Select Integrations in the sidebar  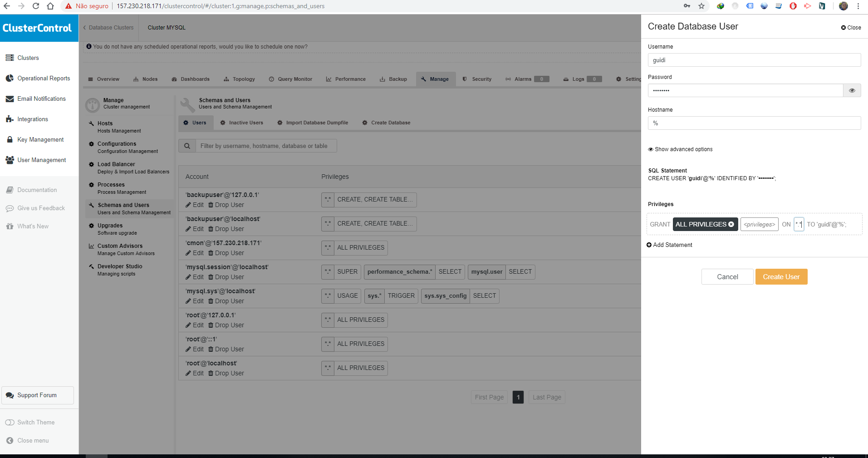tap(33, 119)
